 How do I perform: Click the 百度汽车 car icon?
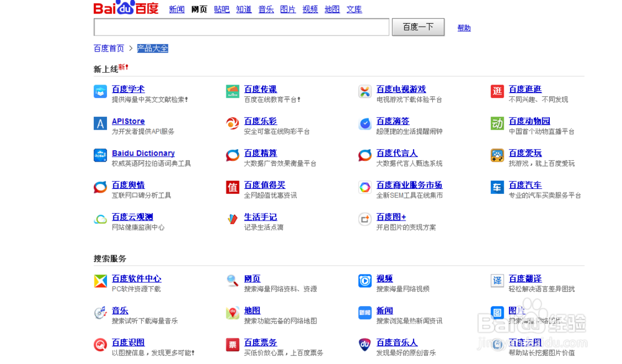click(x=496, y=187)
